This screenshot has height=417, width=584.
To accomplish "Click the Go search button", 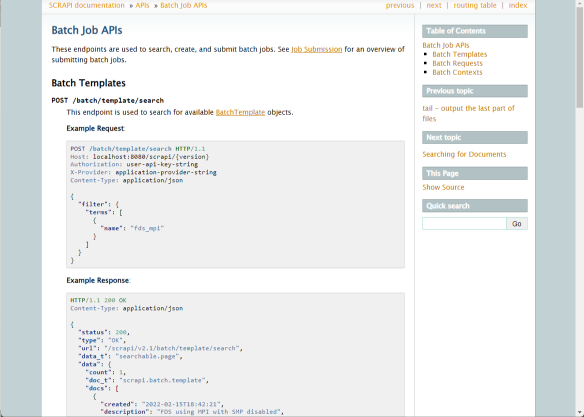I will click(x=517, y=224).
